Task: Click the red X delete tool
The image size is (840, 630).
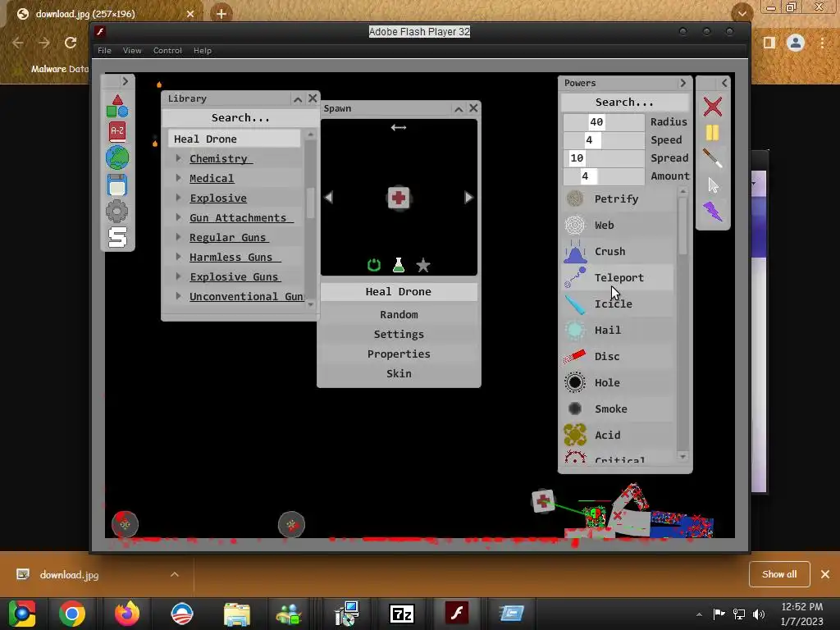Action: coord(713,107)
